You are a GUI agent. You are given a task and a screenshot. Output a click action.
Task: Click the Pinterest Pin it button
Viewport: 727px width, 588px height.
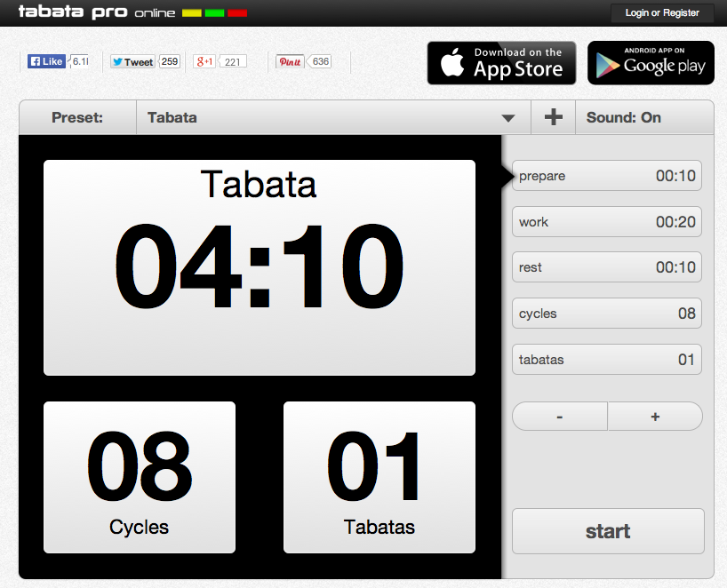(290, 62)
